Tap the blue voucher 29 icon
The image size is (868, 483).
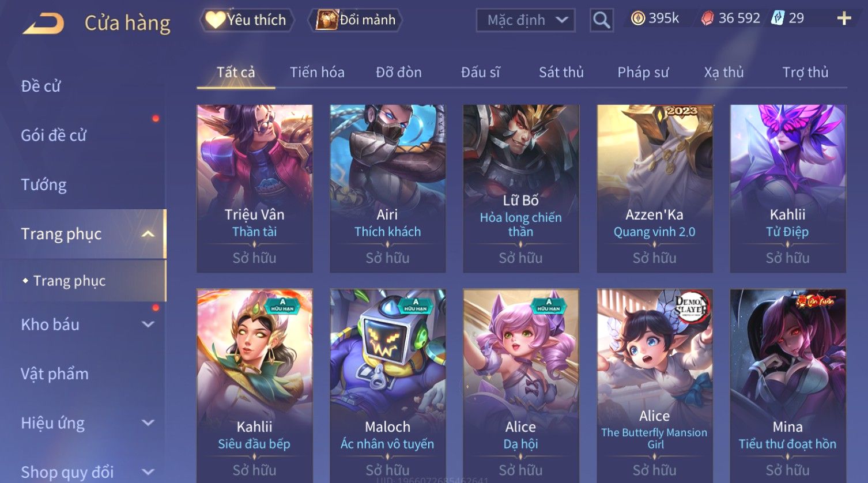click(778, 18)
